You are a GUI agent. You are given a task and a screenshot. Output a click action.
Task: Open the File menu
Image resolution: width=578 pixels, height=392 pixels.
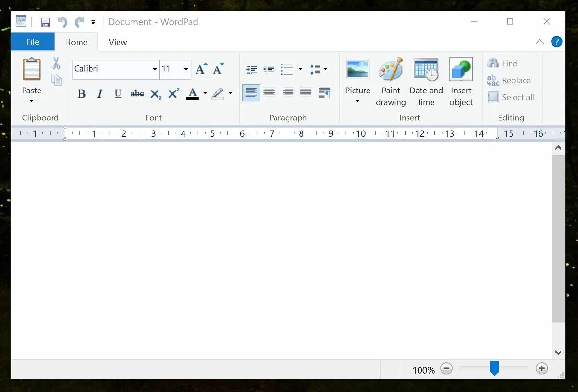[33, 42]
